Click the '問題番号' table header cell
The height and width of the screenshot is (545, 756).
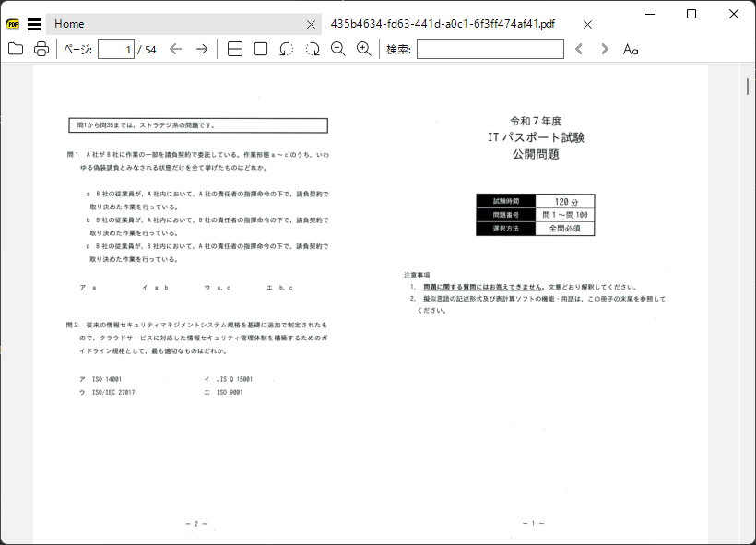coord(506,215)
